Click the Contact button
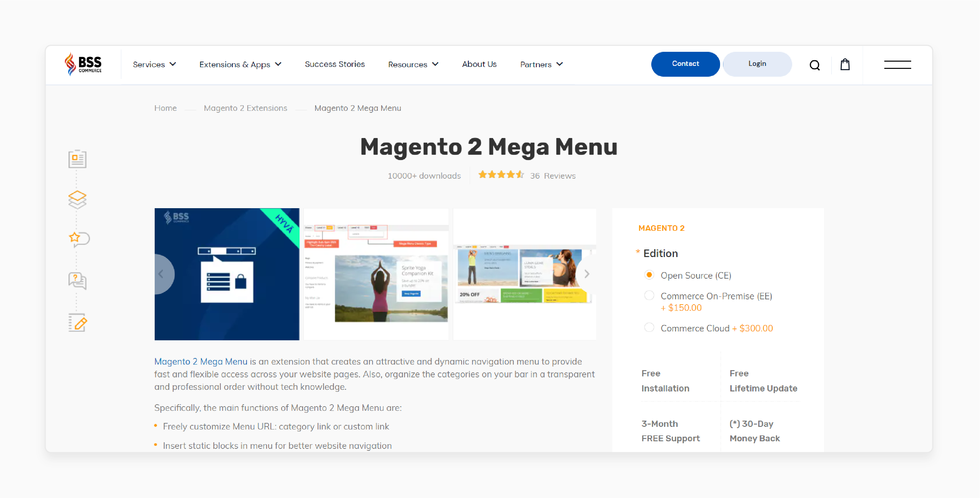980x498 pixels. 685,64
